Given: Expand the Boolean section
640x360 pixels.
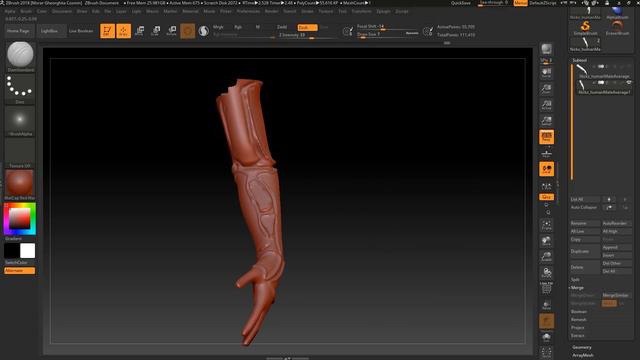Looking at the screenshot, I should pos(579,312).
